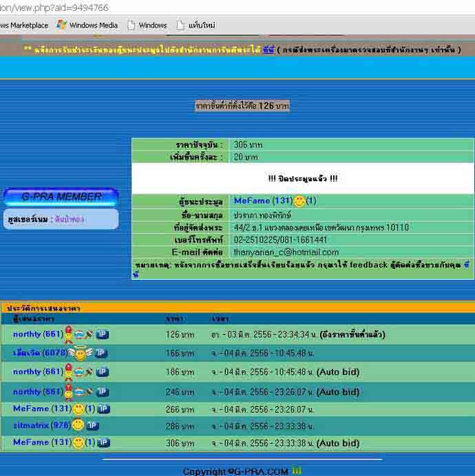
Task: Open the seller username link ลับป่าทอง
Action: (70, 219)
